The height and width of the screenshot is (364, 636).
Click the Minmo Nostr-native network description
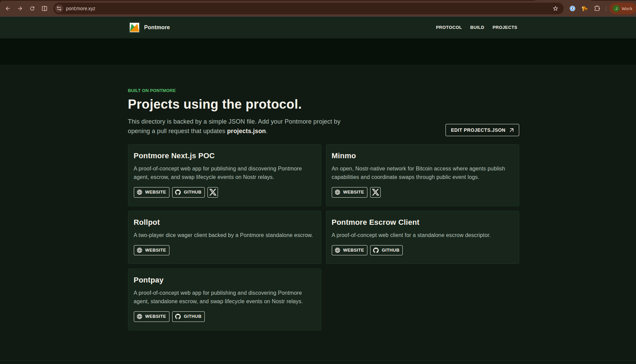[418, 173]
